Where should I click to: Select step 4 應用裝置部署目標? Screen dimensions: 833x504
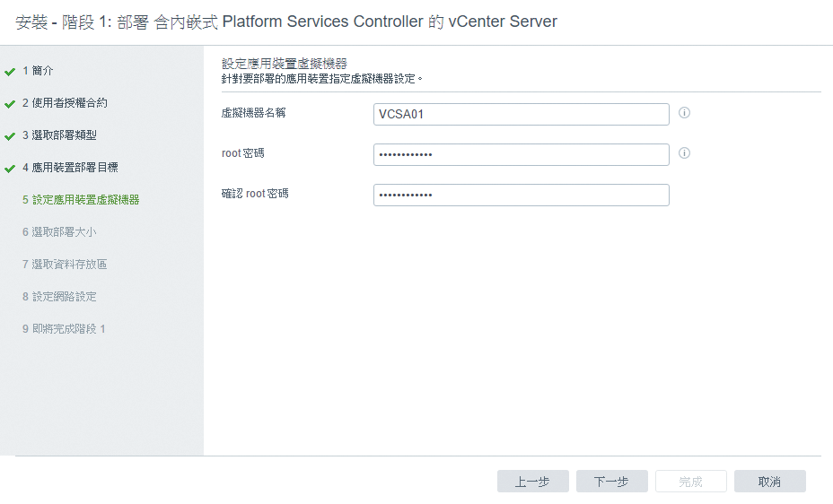coord(70,168)
